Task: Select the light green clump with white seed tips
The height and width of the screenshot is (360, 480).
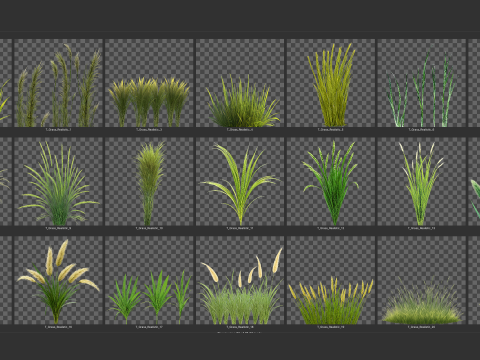Action: [x=422, y=182]
